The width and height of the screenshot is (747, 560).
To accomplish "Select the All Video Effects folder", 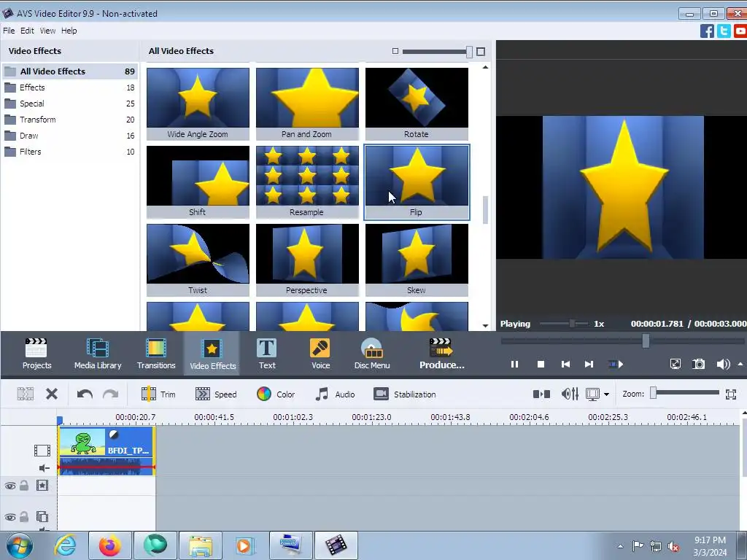I will click(69, 71).
